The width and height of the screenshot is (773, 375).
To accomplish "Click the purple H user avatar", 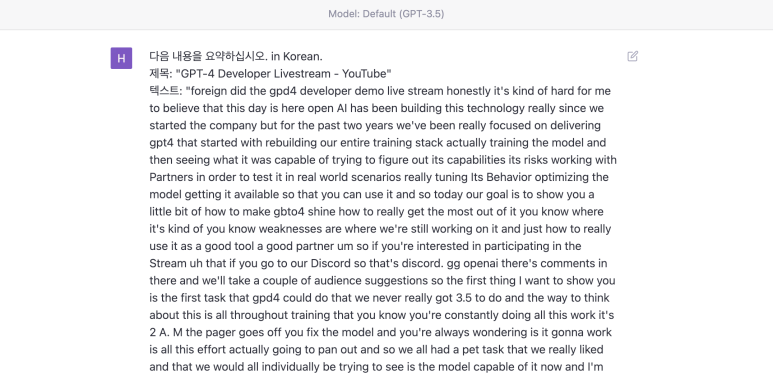I will [x=121, y=58].
